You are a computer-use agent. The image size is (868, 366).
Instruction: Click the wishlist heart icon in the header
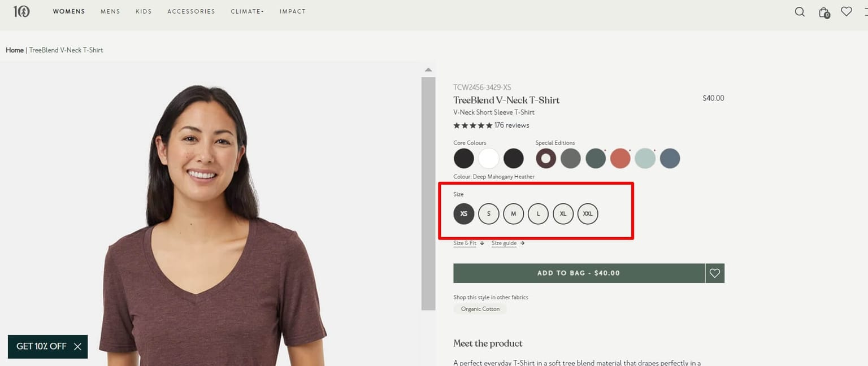pyautogui.click(x=846, y=11)
